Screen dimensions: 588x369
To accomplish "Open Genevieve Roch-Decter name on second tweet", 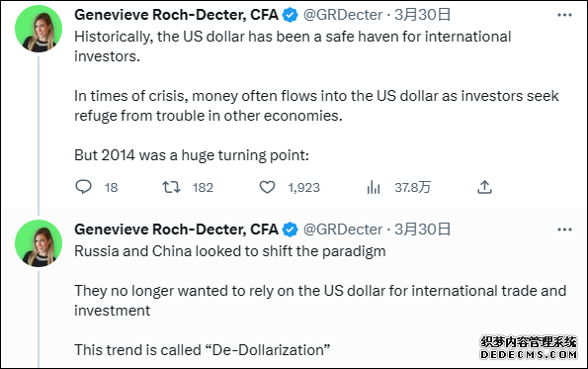I will click(x=176, y=230).
